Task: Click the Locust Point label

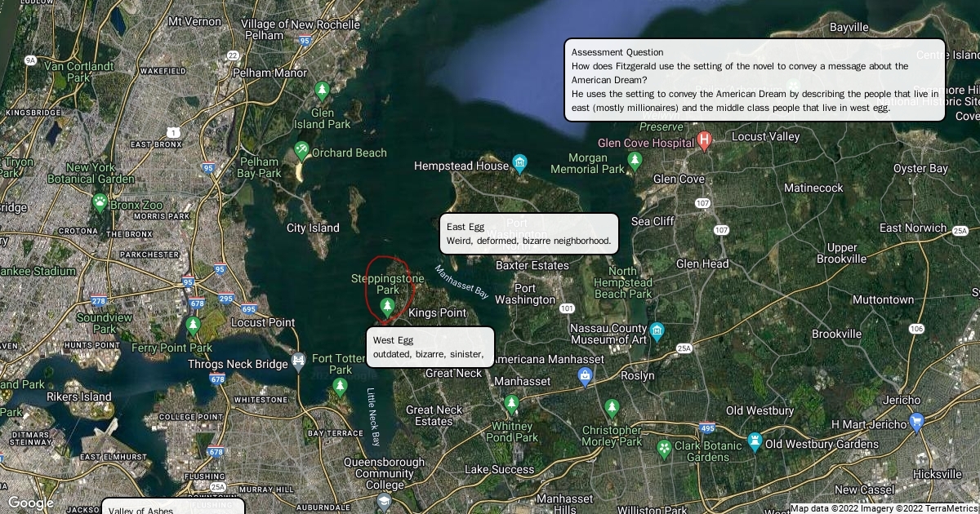Action: click(263, 322)
